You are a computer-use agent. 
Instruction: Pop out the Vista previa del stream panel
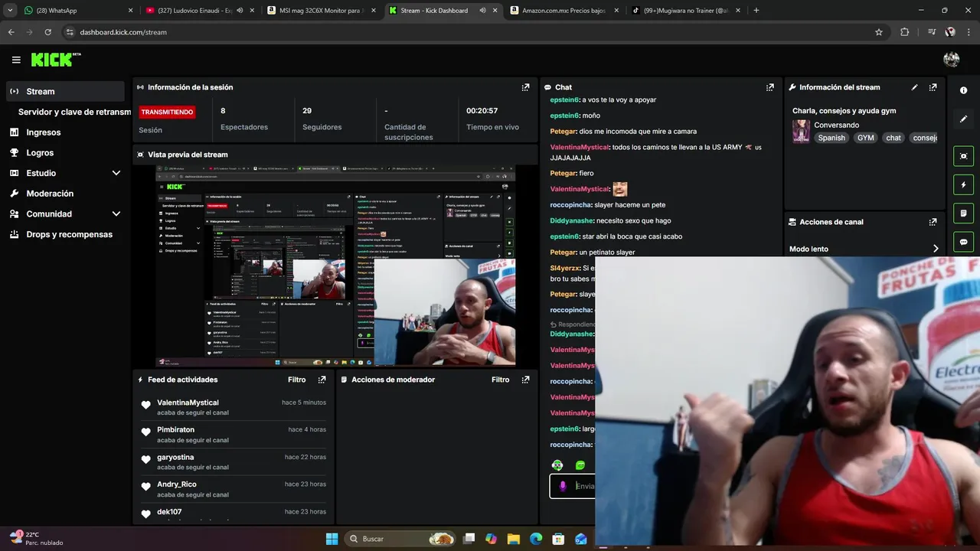(x=525, y=155)
